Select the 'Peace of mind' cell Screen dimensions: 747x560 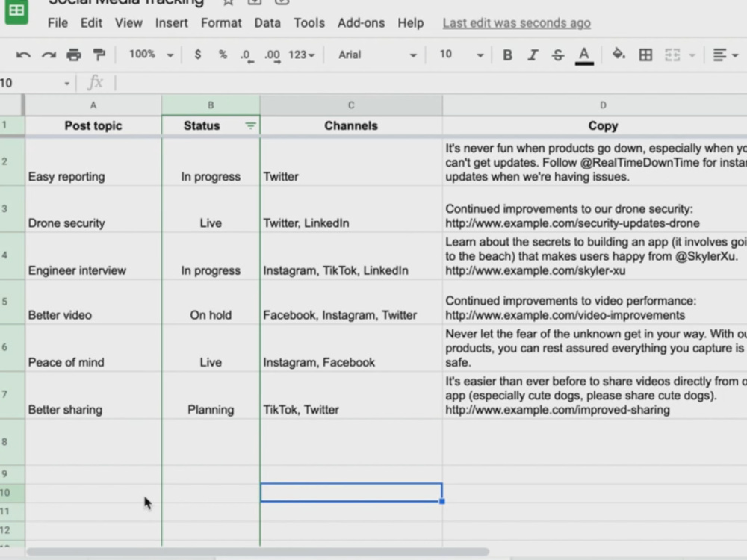tap(93, 348)
